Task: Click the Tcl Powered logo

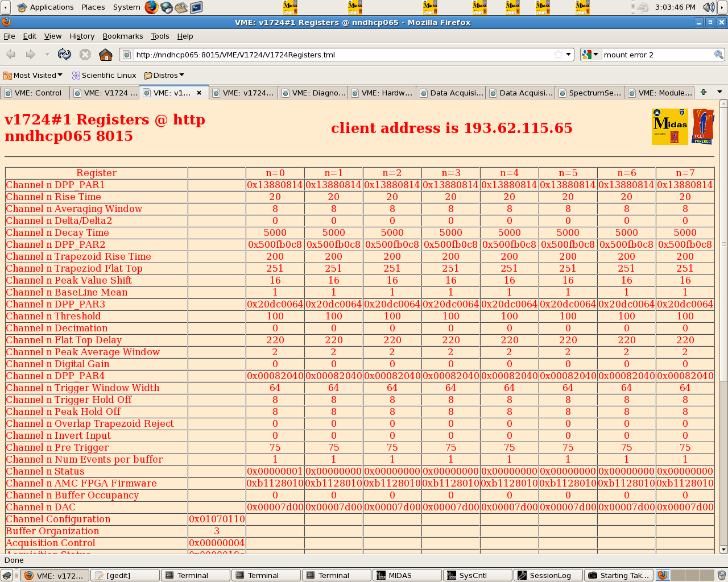Action: point(702,127)
